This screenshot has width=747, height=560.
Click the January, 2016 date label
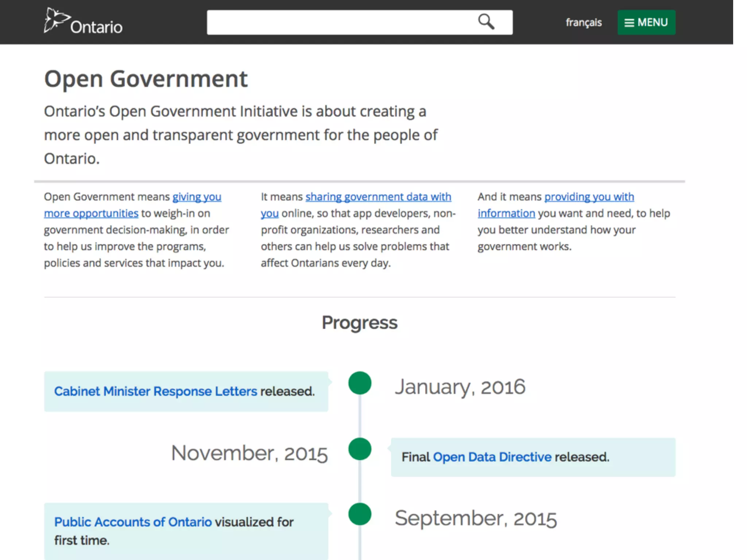point(460,387)
